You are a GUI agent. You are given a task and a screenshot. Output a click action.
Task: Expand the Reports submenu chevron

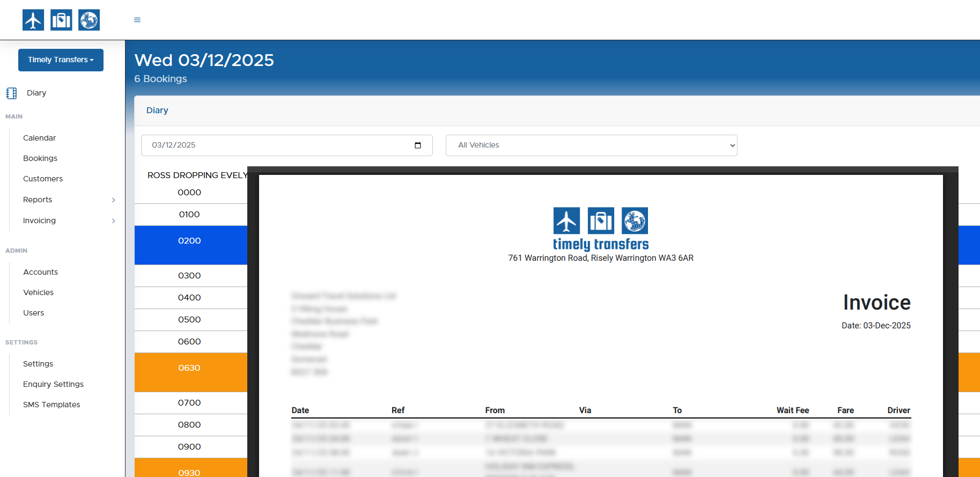[113, 200]
